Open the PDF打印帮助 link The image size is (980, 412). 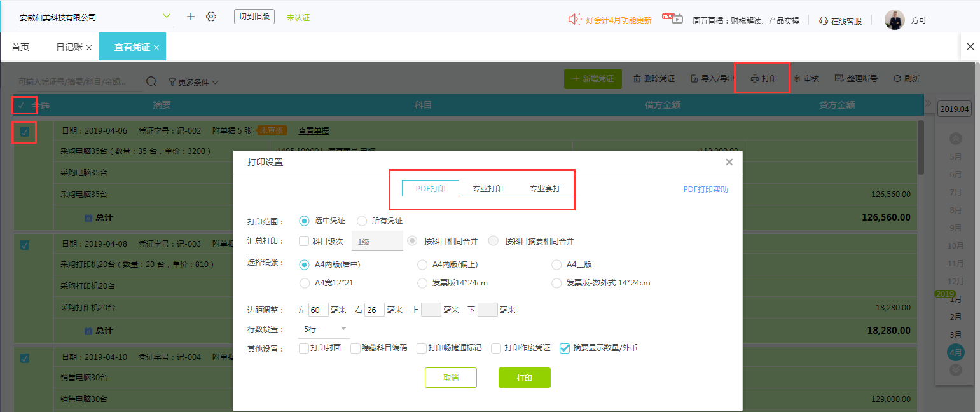(705, 189)
